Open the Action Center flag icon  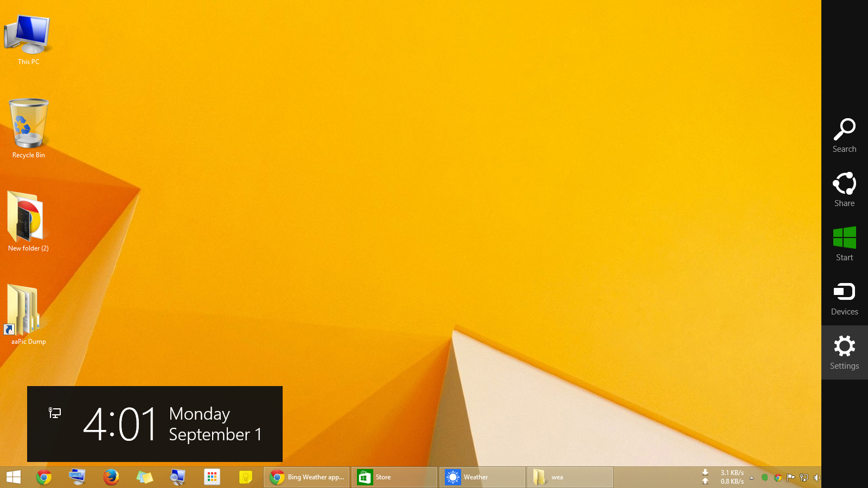791,478
